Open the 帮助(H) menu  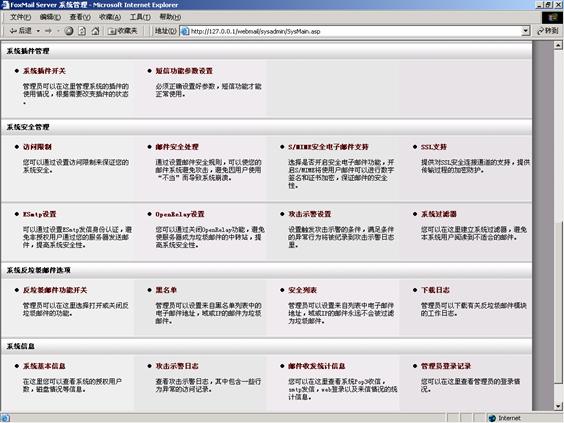click(x=170, y=17)
